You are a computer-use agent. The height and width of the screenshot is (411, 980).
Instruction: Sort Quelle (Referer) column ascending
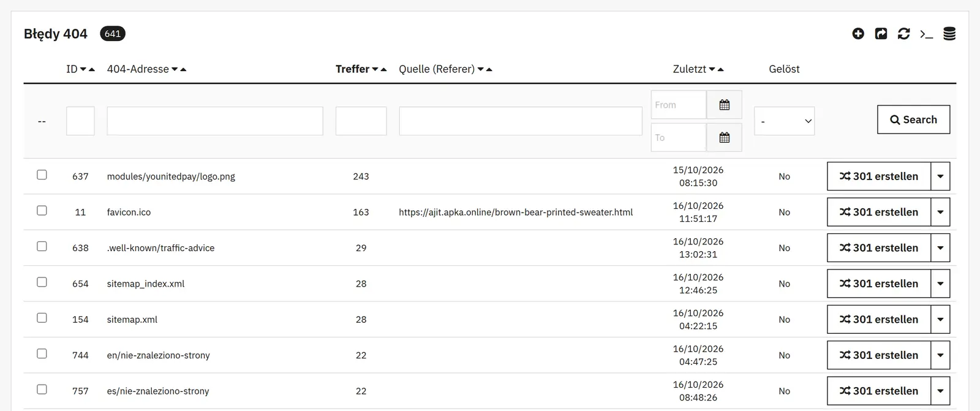pyautogui.click(x=489, y=69)
